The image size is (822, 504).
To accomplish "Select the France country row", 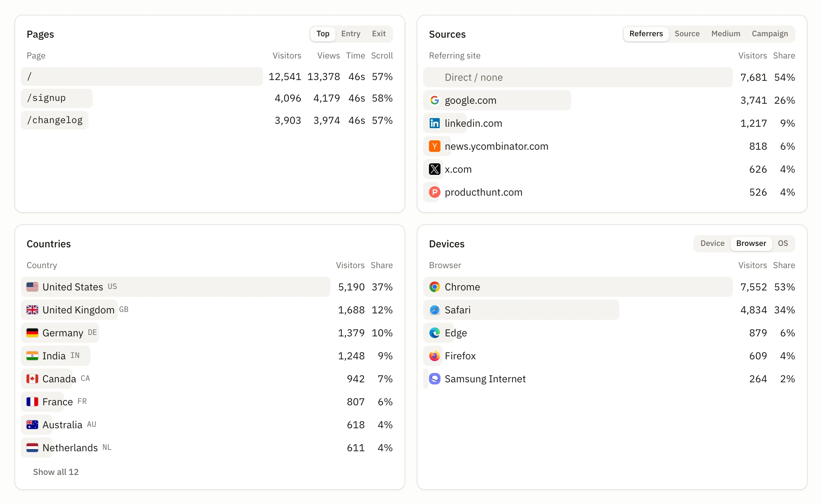I will pyautogui.click(x=210, y=402).
